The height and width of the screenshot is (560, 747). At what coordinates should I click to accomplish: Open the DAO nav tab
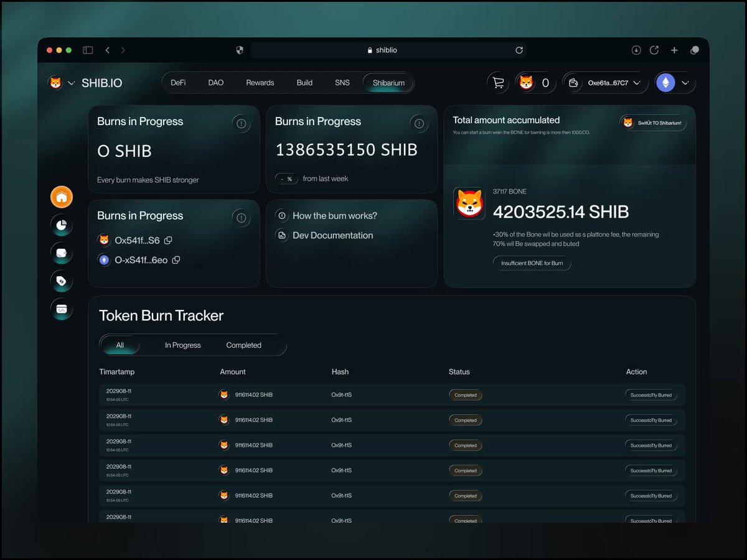tap(216, 83)
